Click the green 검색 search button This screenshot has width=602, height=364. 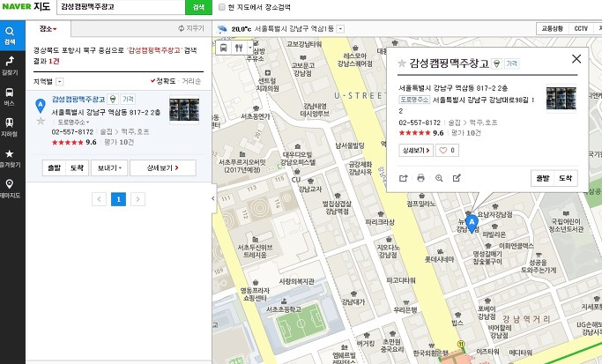pos(198,7)
